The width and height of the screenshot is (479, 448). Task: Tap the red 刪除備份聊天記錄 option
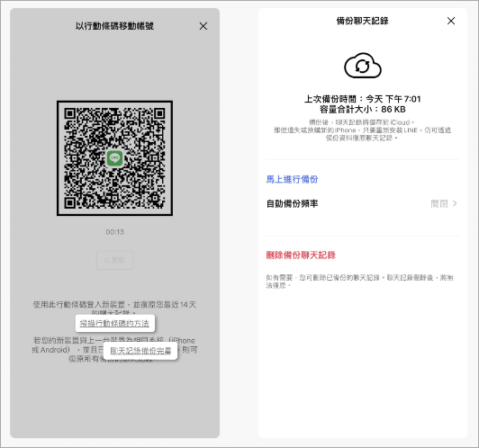(x=301, y=255)
